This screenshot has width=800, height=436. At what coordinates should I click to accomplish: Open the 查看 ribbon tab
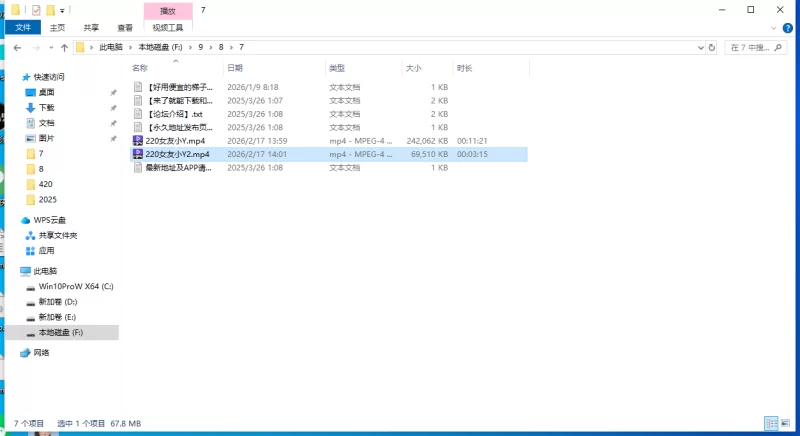(x=125, y=28)
